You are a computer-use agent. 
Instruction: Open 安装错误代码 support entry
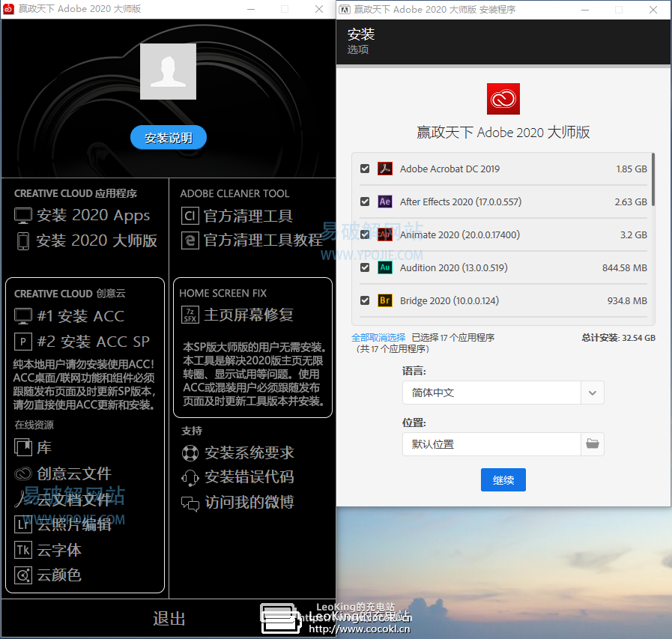point(249,477)
